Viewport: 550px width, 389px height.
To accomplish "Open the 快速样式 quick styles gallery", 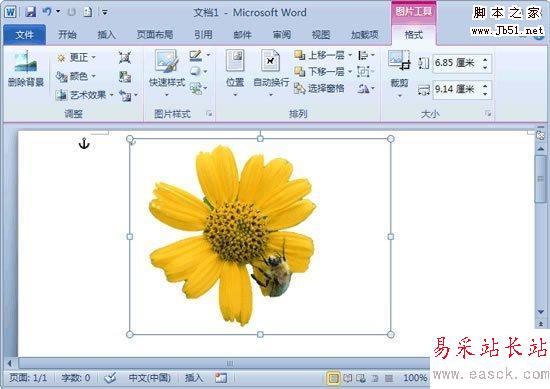I will click(167, 74).
